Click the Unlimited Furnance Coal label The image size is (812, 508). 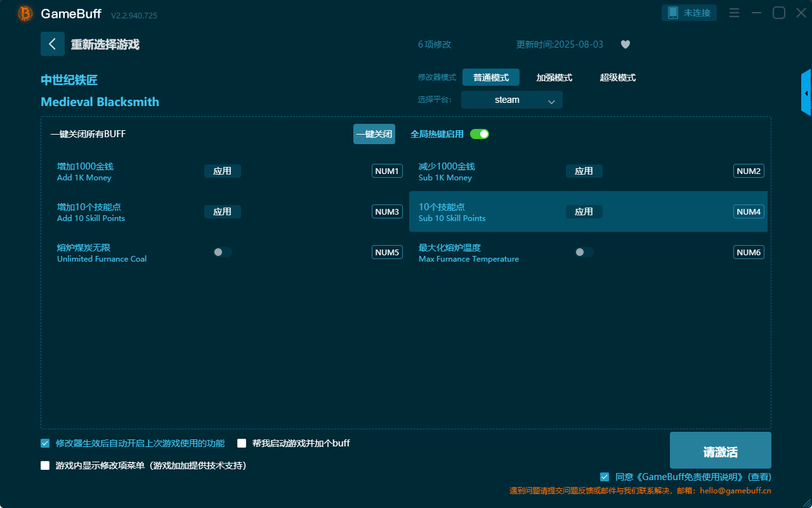102,259
